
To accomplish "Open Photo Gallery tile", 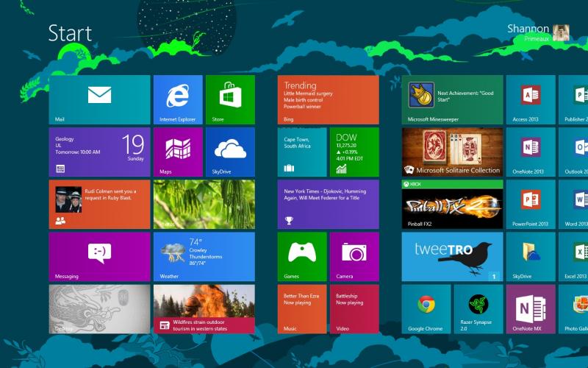I will (573, 309).
